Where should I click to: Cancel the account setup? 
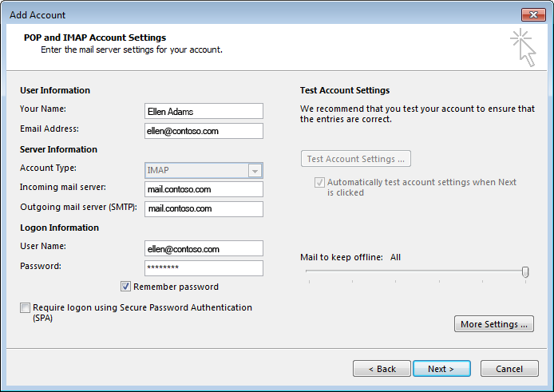(509, 369)
